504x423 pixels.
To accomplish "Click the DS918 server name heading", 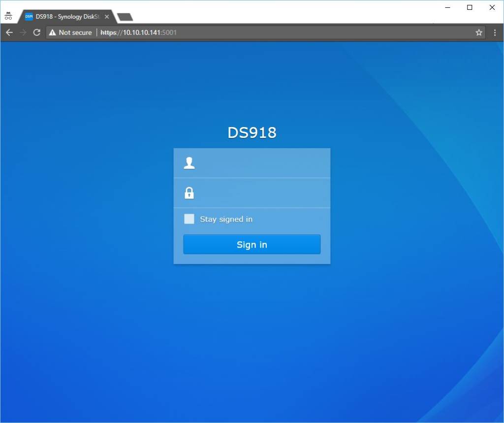I will point(252,132).
